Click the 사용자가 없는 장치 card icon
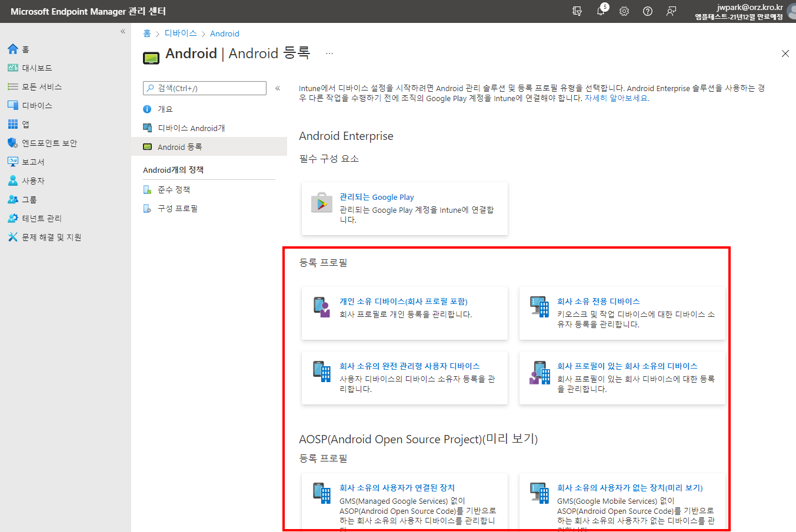 click(x=539, y=493)
